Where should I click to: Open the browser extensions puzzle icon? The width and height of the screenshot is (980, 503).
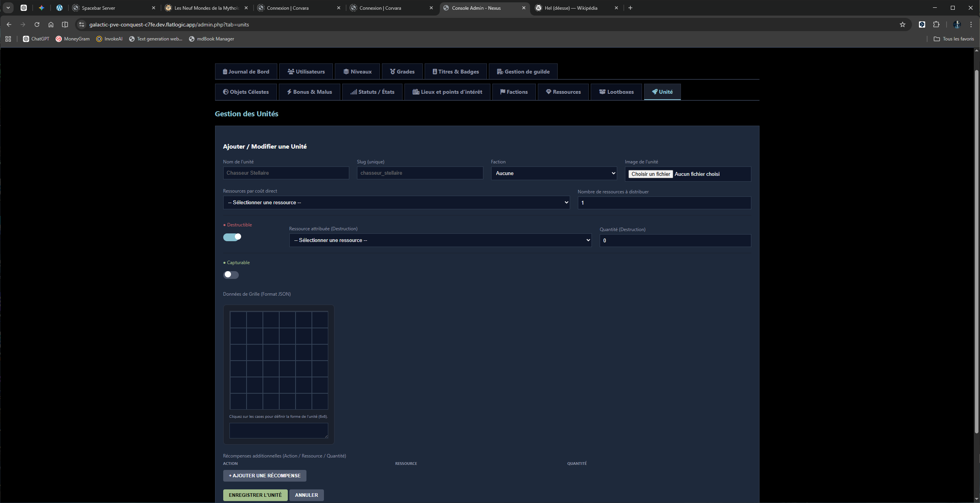(x=936, y=25)
